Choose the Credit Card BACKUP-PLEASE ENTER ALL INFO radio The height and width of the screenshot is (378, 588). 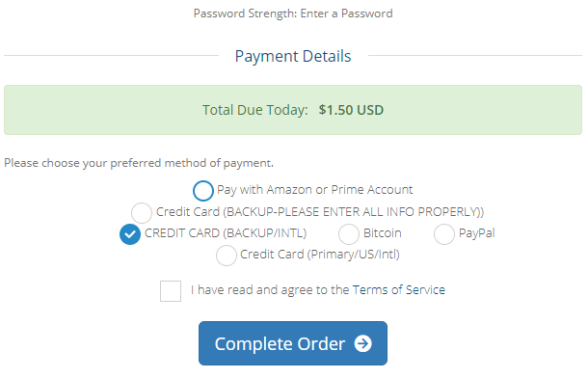point(142,212)
